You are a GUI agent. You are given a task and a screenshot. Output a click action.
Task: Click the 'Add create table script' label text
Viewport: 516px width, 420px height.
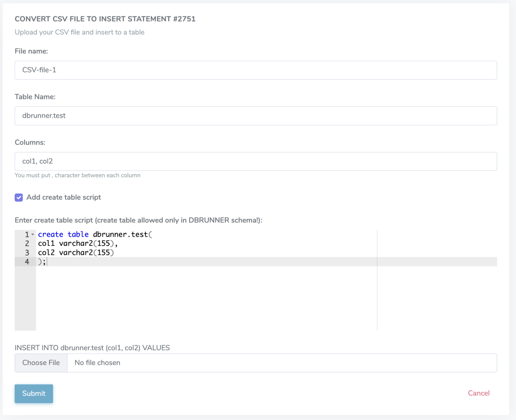[x=63, y=197]
